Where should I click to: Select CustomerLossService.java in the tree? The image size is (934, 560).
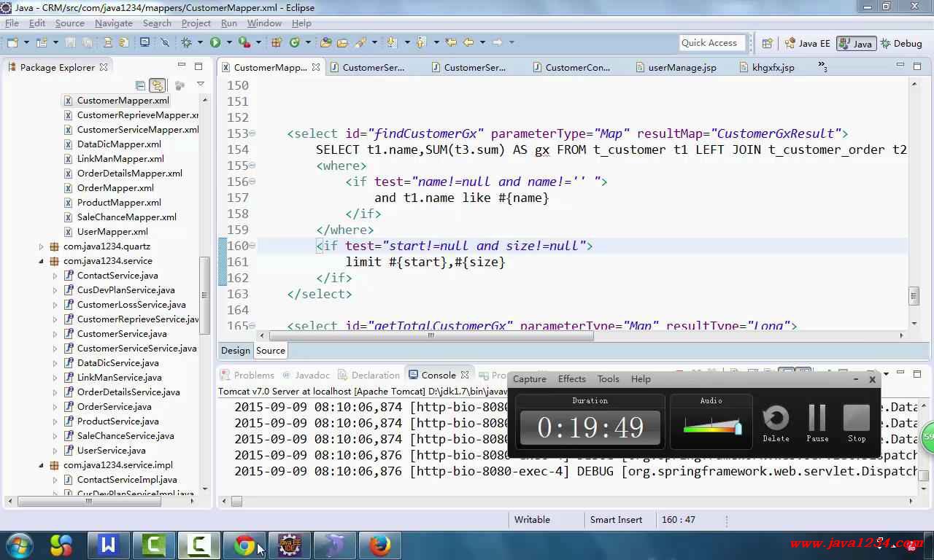coord(131,305)
